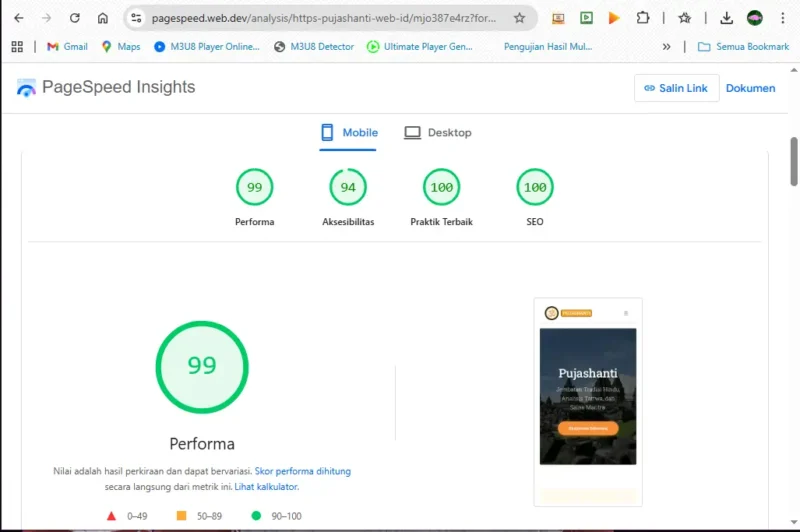Open the apps grid shortcut

click(x=17, y=47)
